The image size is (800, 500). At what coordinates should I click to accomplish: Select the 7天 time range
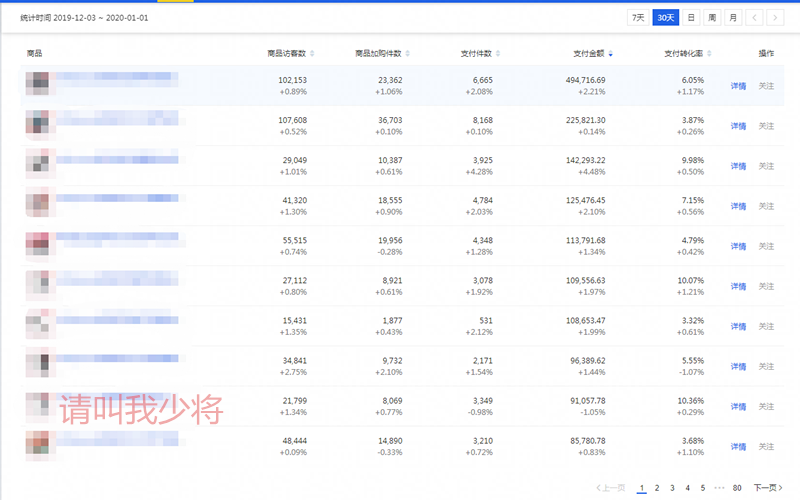point(637,17)
